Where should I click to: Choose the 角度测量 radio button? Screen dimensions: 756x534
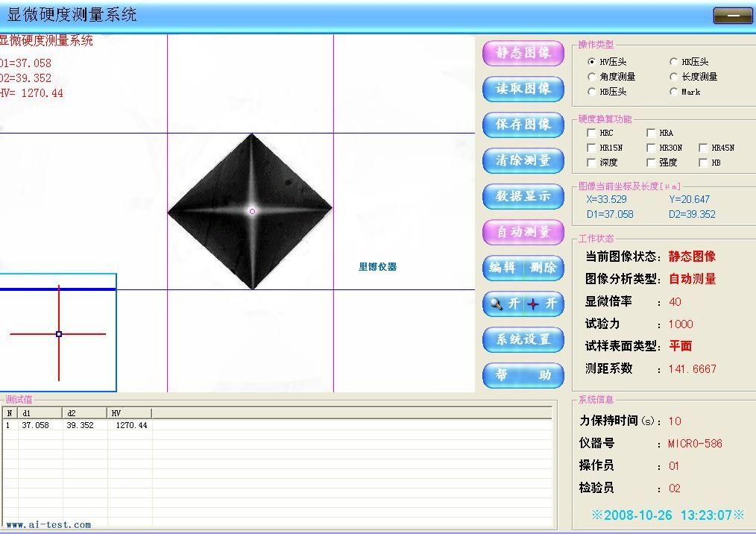592,77
